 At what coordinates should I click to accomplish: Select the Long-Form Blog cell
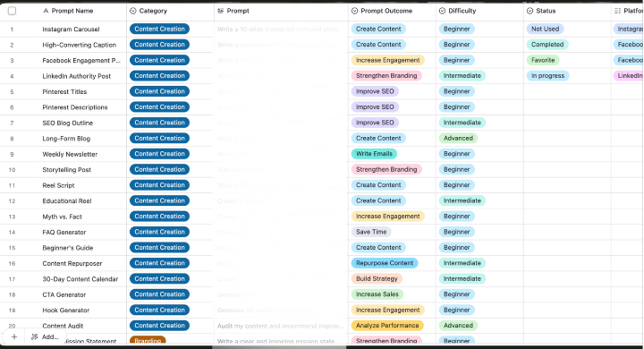66,139
